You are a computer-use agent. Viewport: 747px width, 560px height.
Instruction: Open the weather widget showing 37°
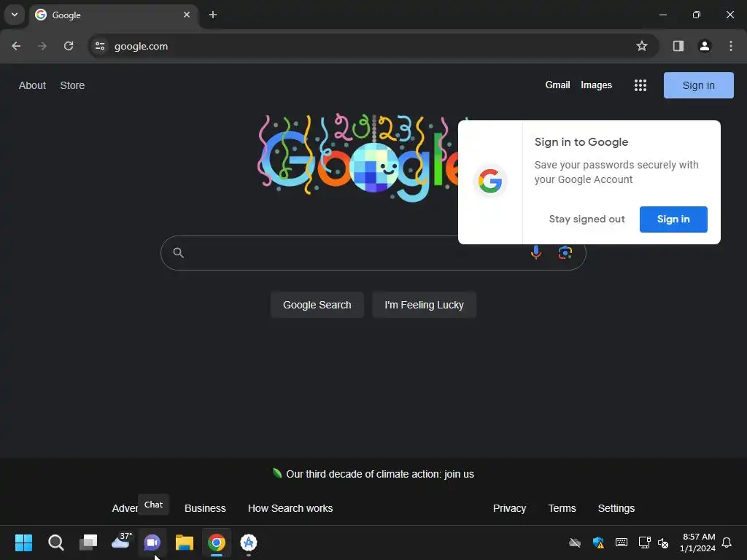(x=120, y=542)
